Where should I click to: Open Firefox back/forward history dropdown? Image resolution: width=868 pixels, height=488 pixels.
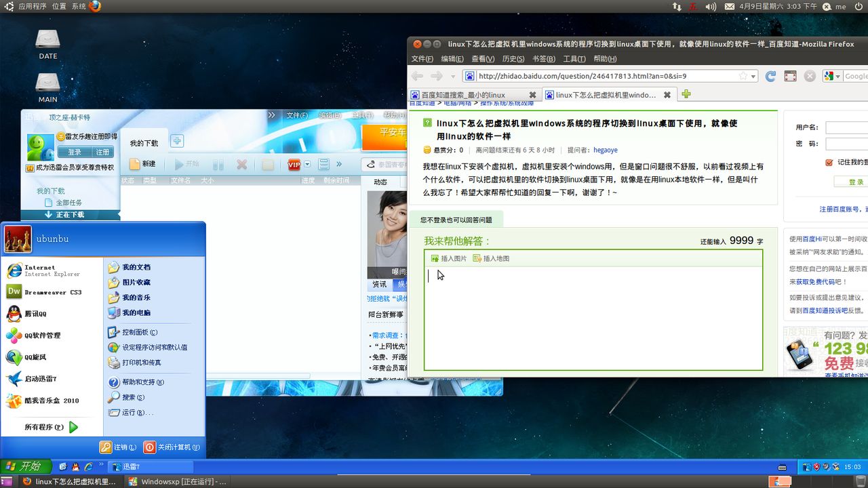click(452, 76)
